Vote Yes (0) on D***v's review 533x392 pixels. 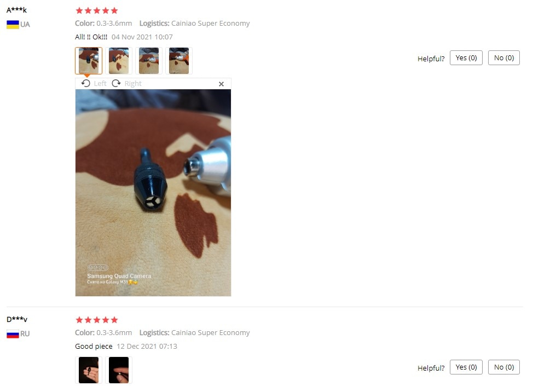466,367
